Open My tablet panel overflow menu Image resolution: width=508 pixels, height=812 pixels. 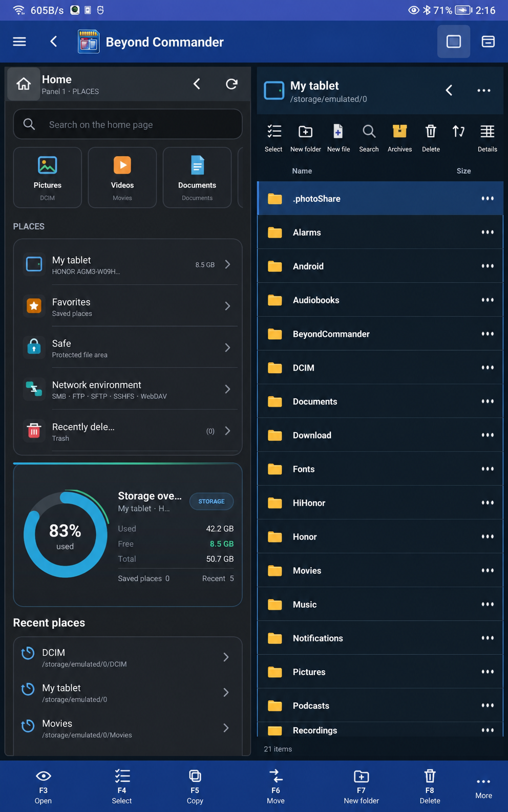(x=484, y=91)
